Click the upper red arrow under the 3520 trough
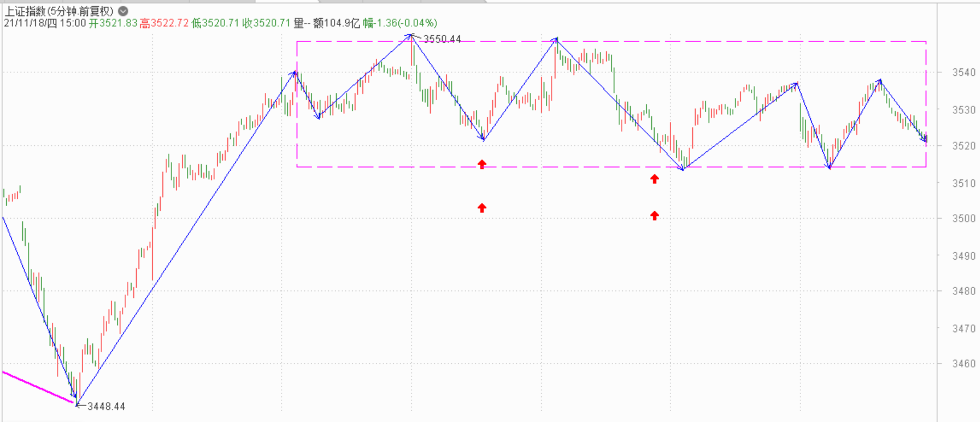 (482, 165)
